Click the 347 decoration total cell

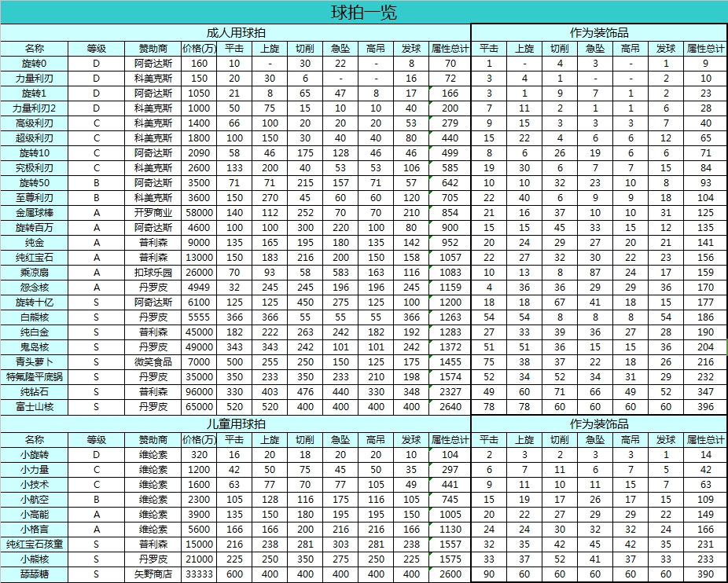(x=705, y=392)
